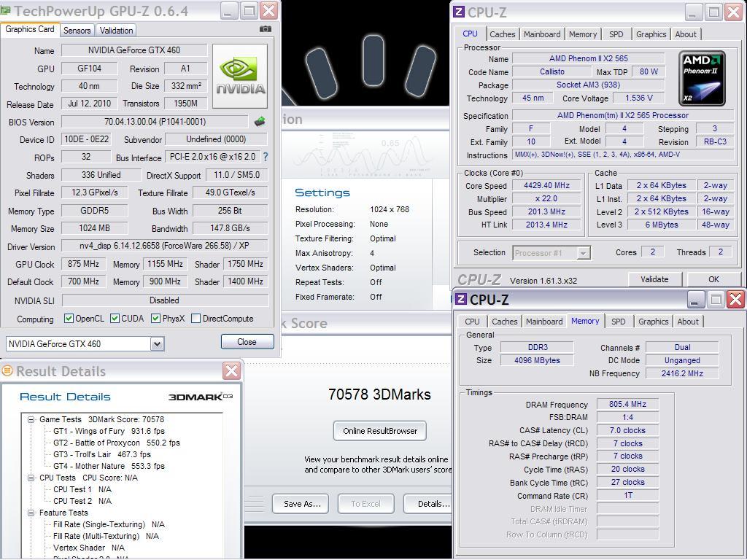Select the CPU Test 2 row
747x560 pixels.
tap(82, 501)
